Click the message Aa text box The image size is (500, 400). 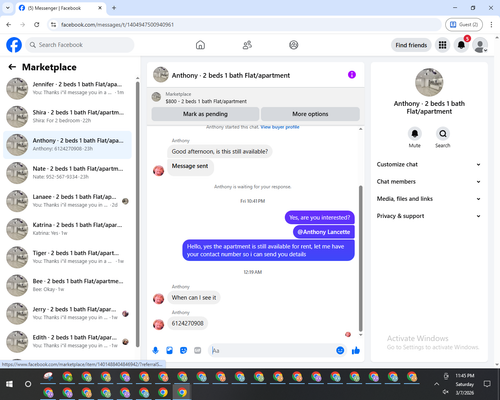click(x=272, y=350)
